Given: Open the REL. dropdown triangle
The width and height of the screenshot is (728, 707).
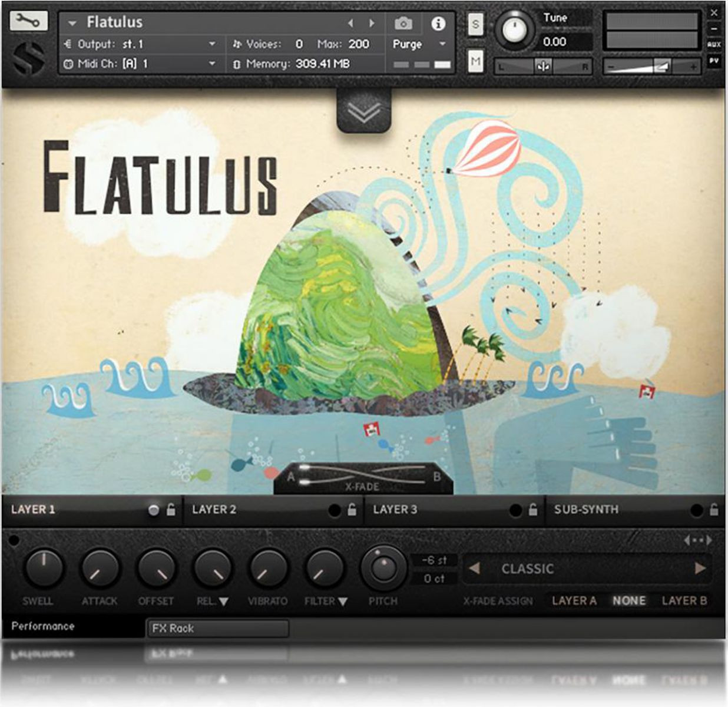Looking at the screenshot, I should pyautogui.click(x=224, y=602).
